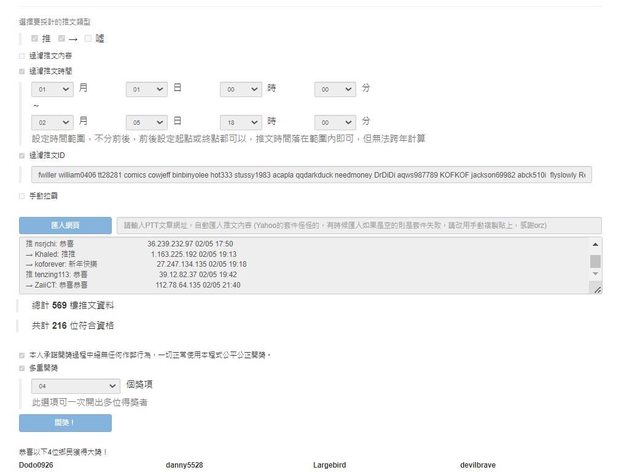Toggle the 過濾推文ID checkbox
This screenshot has height=475, width=640.
click(22, 155)
